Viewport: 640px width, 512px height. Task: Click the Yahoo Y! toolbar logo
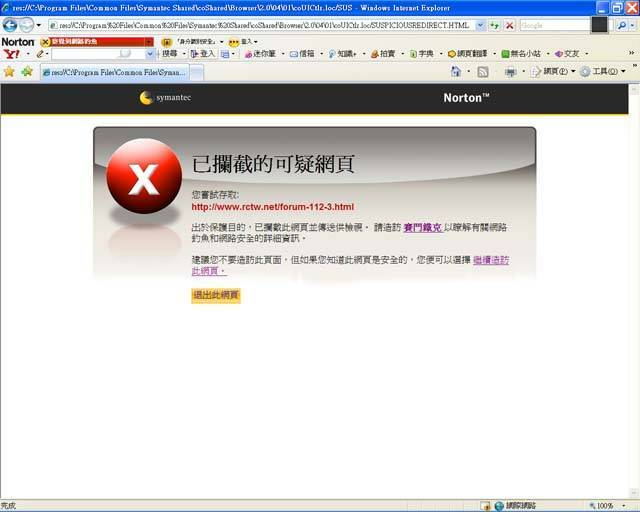(11, 54)
